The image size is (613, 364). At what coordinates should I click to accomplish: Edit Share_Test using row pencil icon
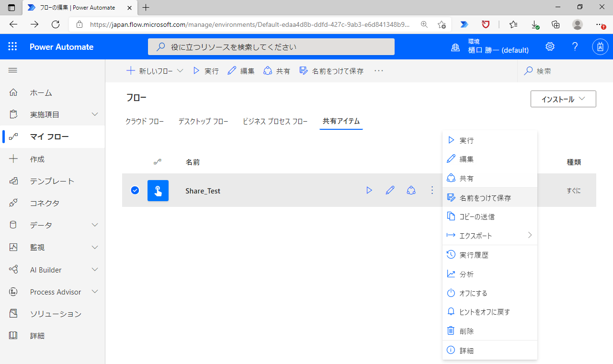[x=390, y=191]
